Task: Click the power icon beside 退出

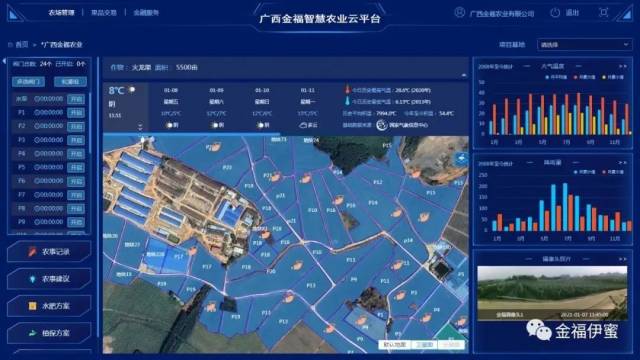Action: [x=555, y=13]
